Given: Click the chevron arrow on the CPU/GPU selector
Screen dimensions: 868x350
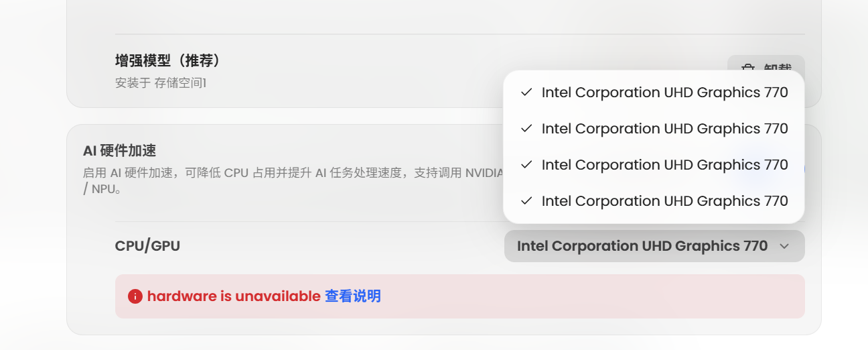Looking at the screenshot, I should (784, 246).
